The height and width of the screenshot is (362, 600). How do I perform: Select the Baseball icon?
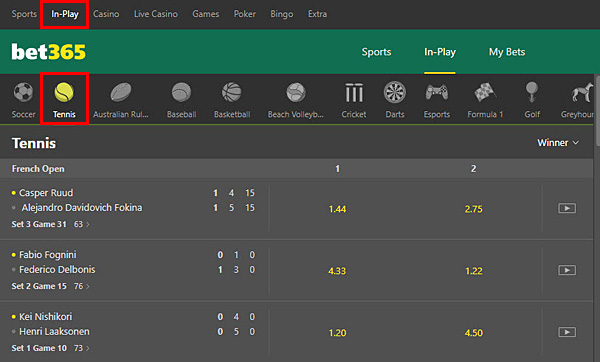point(181,92)
